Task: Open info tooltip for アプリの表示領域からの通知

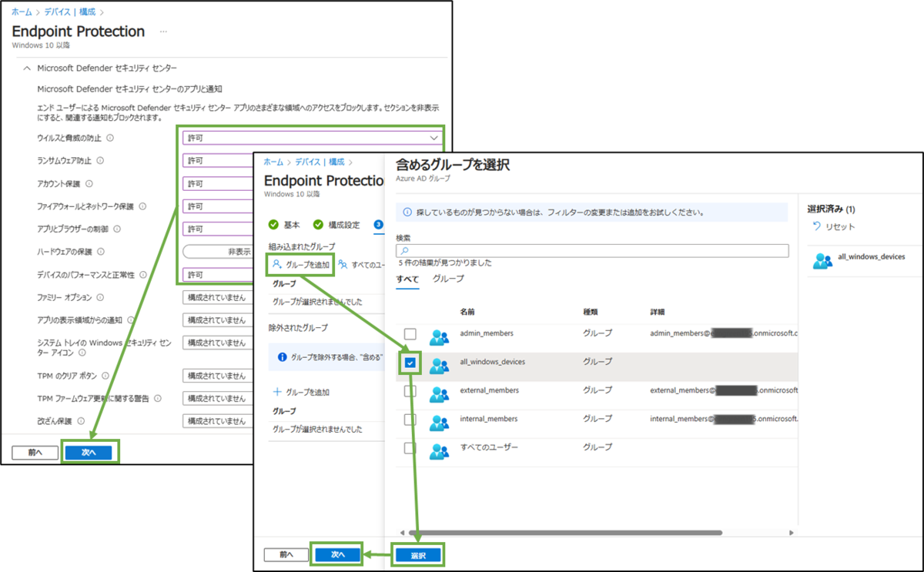Action: (130, 320)
